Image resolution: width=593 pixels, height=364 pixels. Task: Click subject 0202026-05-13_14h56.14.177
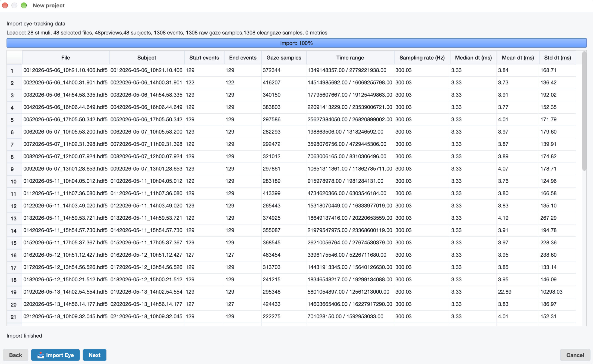146,304
